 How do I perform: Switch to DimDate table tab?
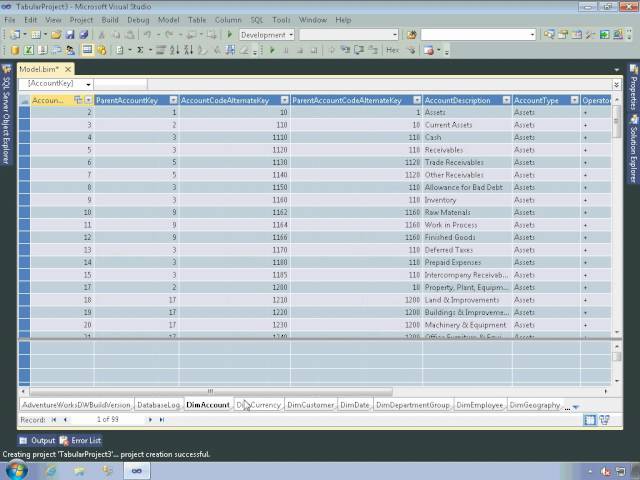[355, 405]
